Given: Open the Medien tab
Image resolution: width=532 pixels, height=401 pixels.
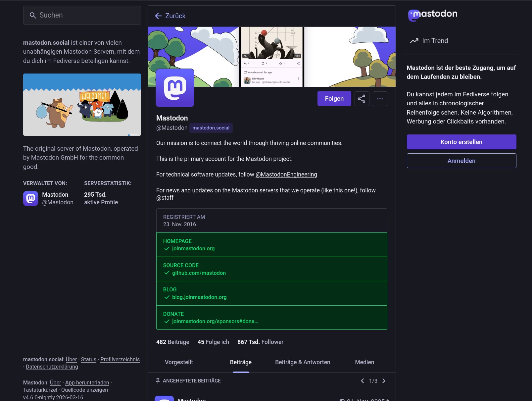Looking at the screenshot, I should pyautogui.click(x=364, y=362).
